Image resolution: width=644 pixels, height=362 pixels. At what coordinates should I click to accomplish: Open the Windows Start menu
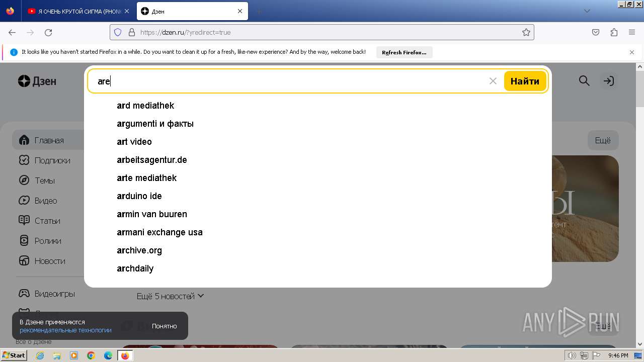[14, 355]
